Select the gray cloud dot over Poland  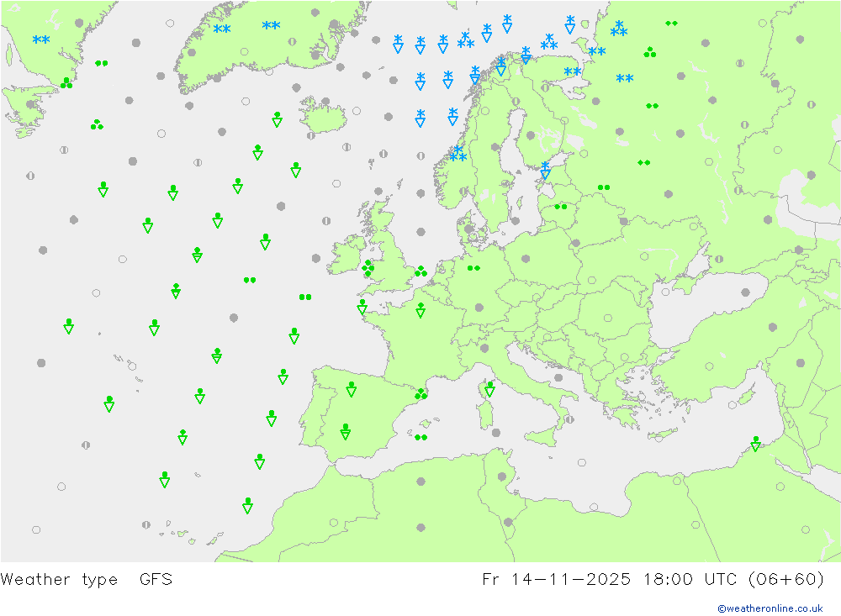pyautogui.click(x=526, y=259)
